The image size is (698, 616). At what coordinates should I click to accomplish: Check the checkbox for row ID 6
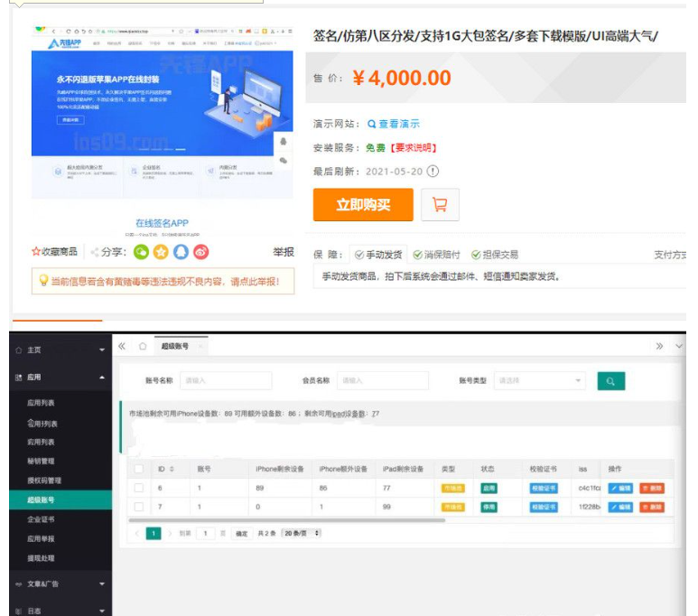point(138,488)
